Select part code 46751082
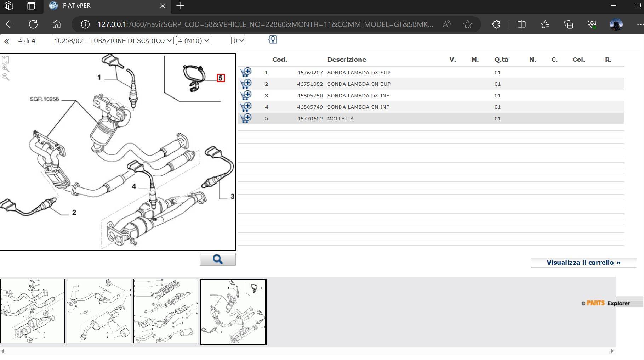The width and height of the screenshot is (644, 360). click(310, 84)
